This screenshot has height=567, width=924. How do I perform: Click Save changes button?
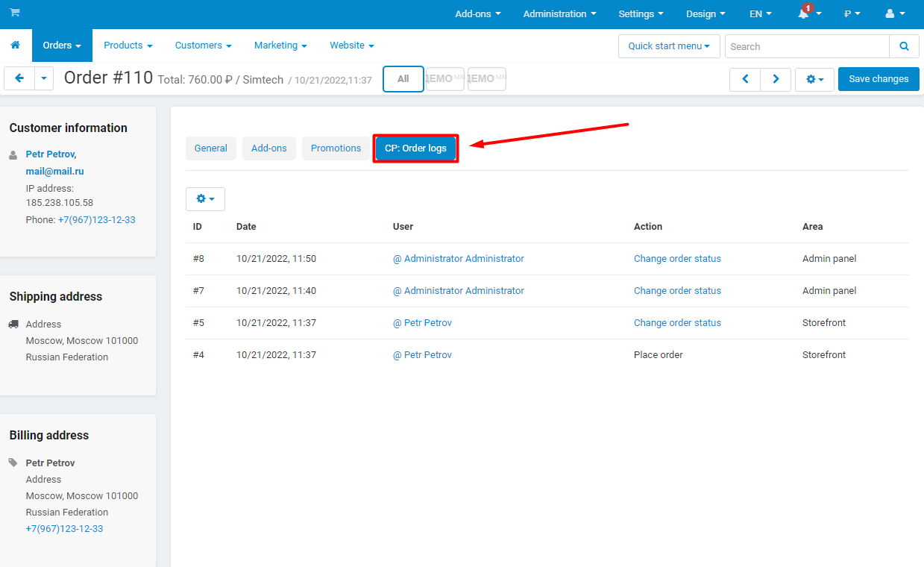pos(878,79)
